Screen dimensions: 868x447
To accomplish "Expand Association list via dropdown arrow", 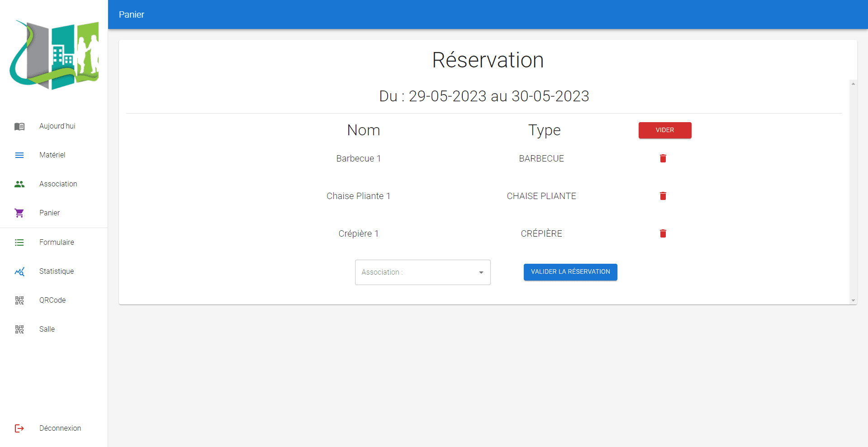I will [481, 272].
